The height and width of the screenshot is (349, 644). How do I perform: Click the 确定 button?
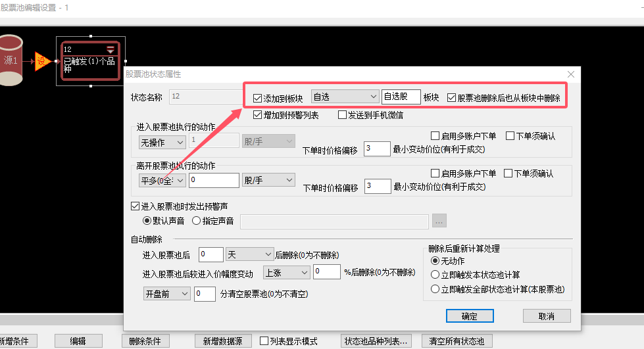tap(470, 316)
